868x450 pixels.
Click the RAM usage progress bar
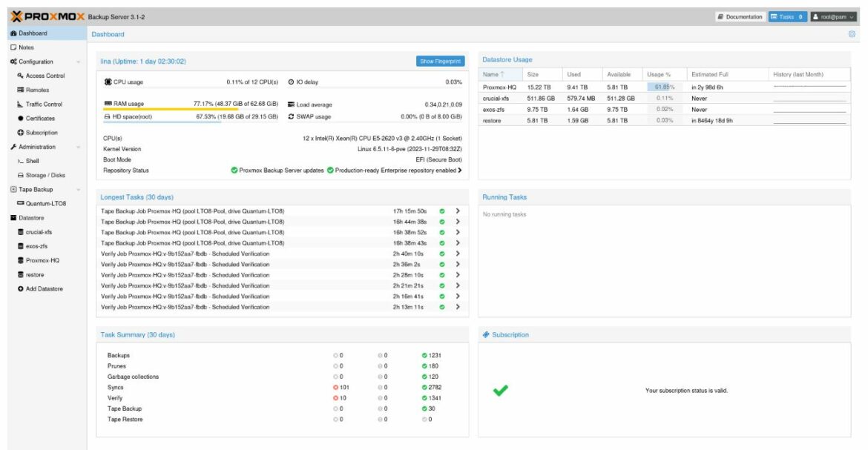point(191,109)
